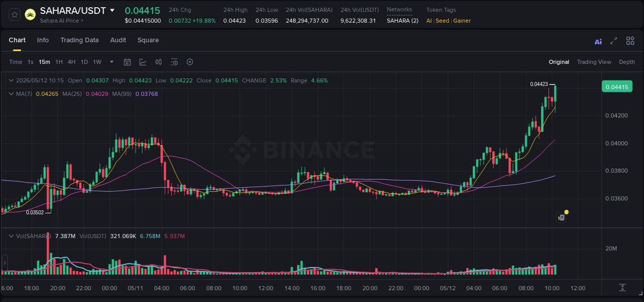The height and width of the screenshot is (302, 644).
Task: Select the 15m interval
Action: click(44, 62)
